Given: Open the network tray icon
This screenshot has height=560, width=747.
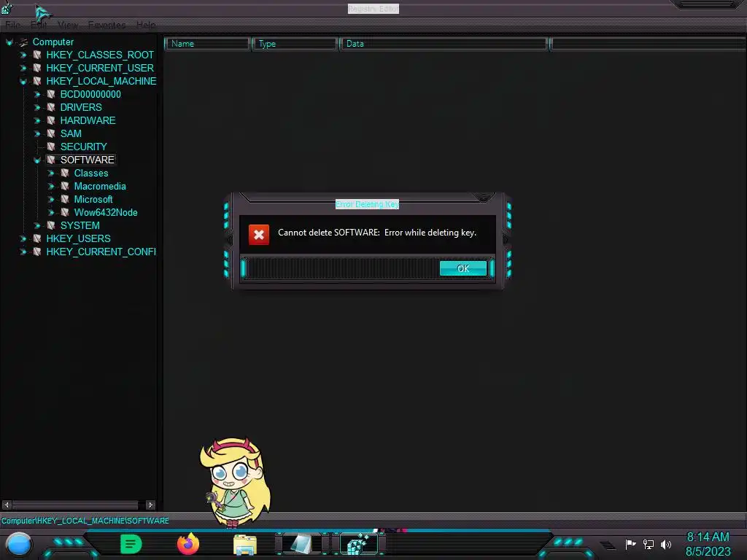Looking at the screenshot, I should tap(649, 544).
